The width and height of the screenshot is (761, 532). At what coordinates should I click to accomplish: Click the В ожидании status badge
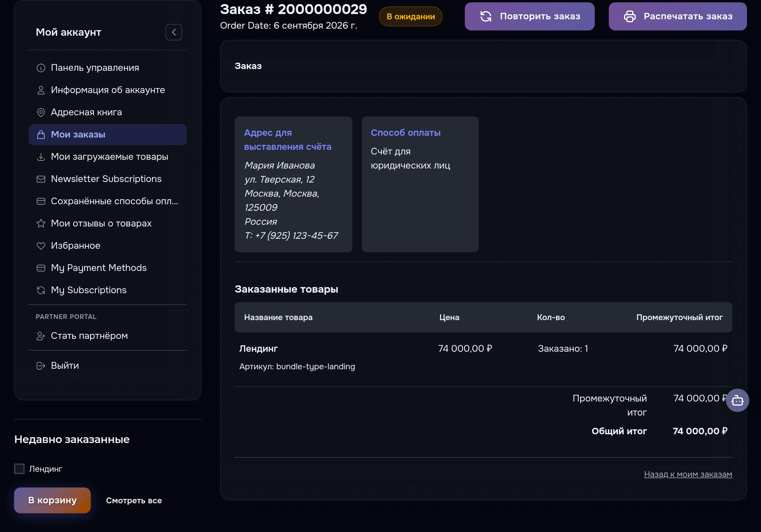pos(410,17)
